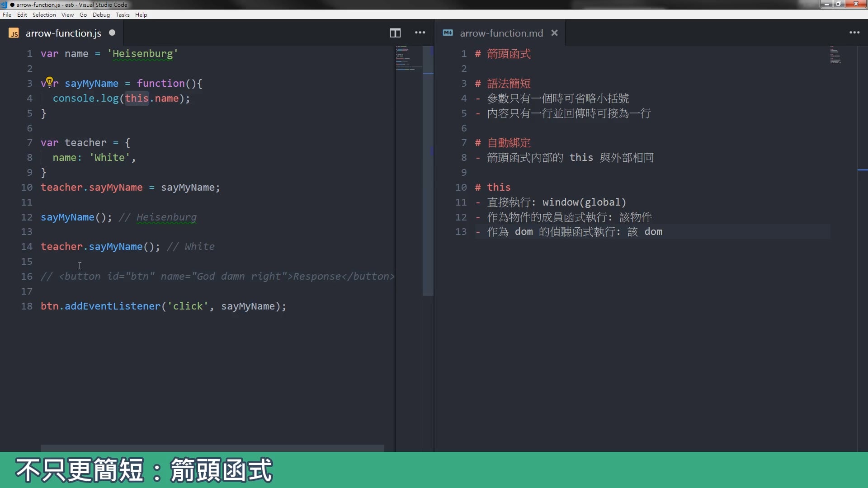
Task: Click the split editor icon
Action: pyautogui.click(x=395, y=33)
